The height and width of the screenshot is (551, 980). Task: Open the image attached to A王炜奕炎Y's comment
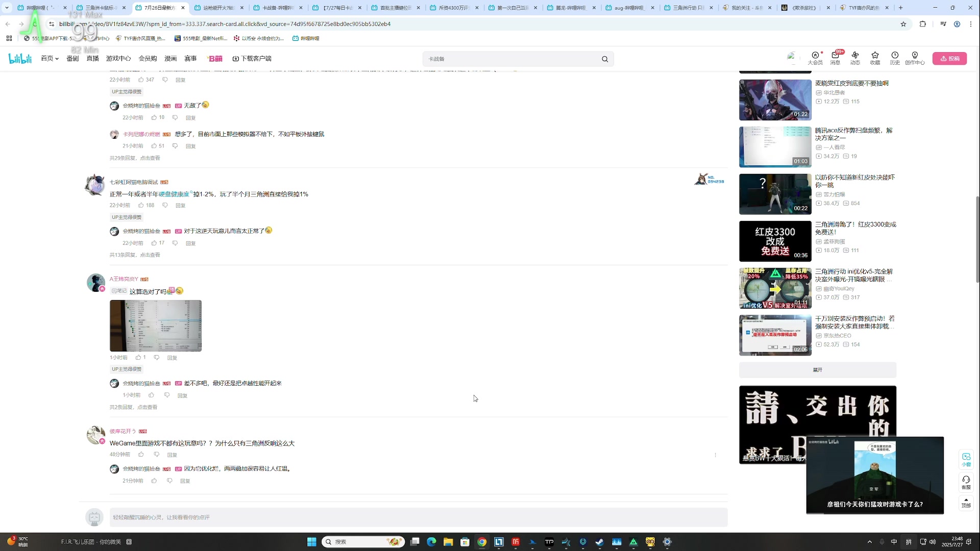pyautogui.click(x=156, y=325)
